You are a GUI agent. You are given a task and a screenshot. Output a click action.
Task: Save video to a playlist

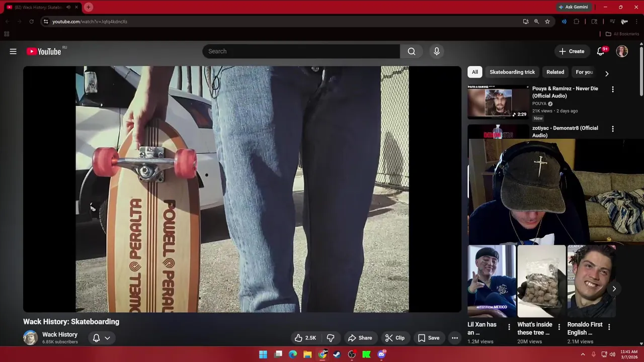(x=428, y=338)
